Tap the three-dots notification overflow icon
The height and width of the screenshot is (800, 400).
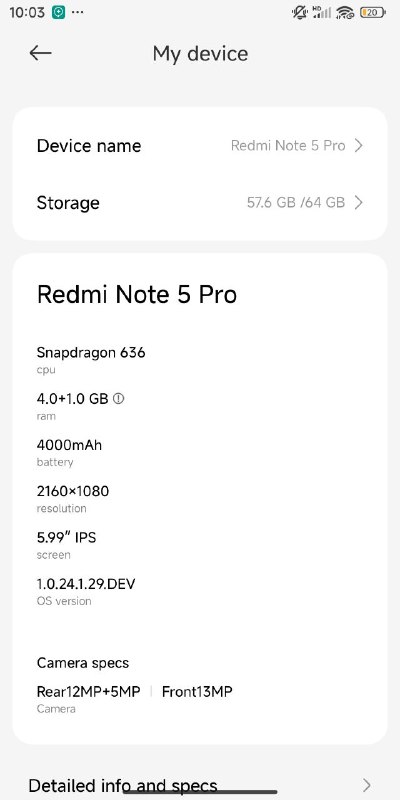tap(78, 12)
